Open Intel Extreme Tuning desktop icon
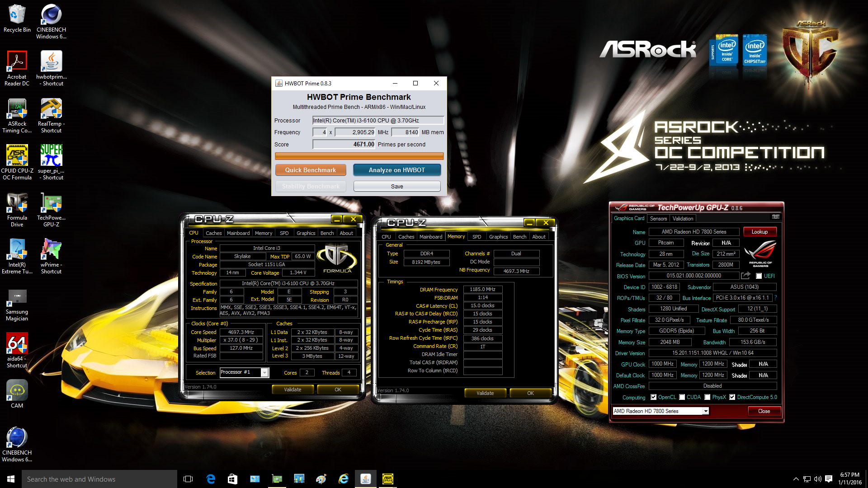Image resolution: width=868 pixels, height=488 pixels. [x=17, y=256]
